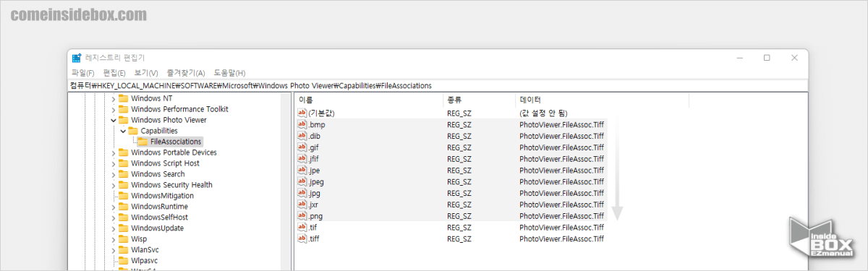
Task: Click the .jpe string value icon
Action: (x=302, y=171)
